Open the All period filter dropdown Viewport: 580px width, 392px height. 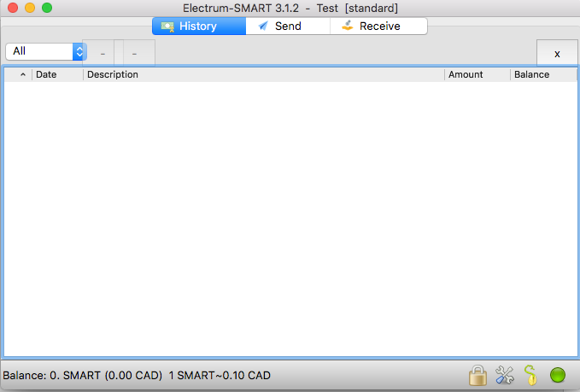coord(46,51)
